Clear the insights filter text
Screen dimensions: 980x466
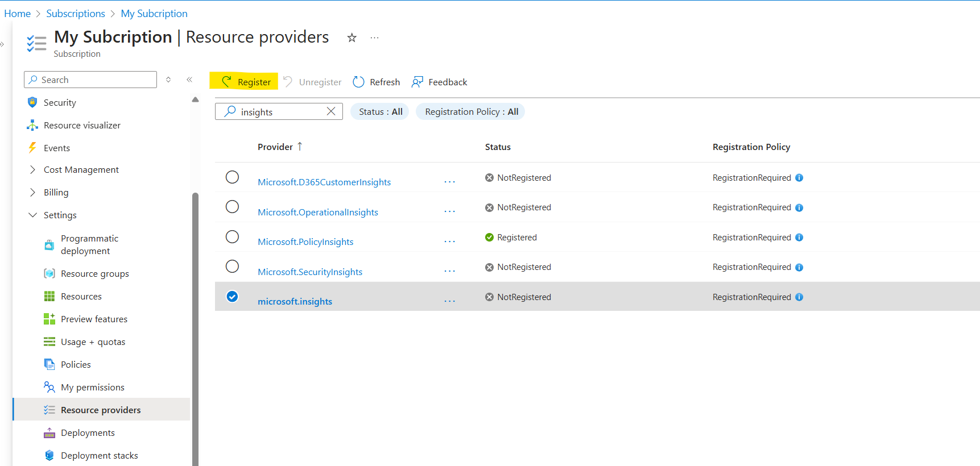click(x=331, y=111)
